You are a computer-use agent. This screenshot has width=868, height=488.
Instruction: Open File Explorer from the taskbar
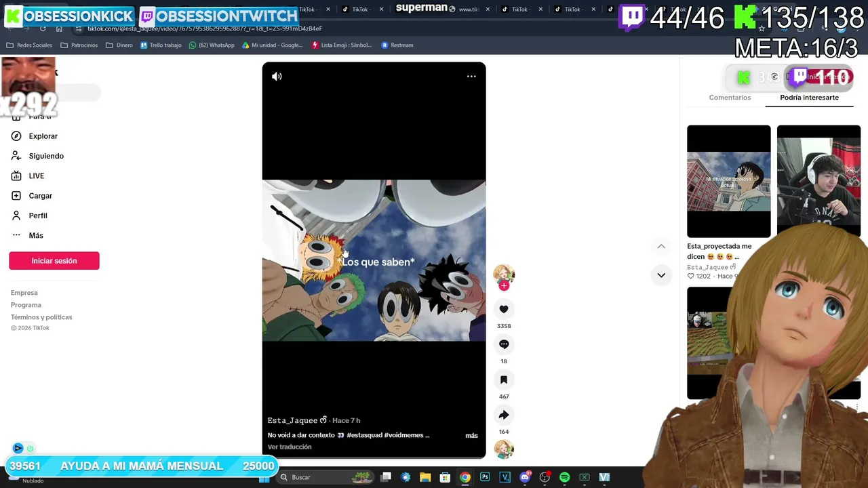(x=425, y=478)
